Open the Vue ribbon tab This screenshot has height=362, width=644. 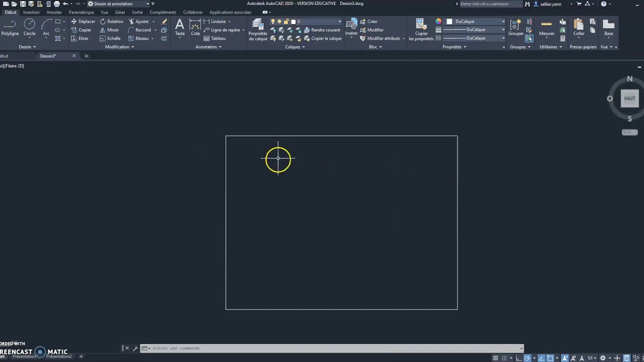[104, 12]
